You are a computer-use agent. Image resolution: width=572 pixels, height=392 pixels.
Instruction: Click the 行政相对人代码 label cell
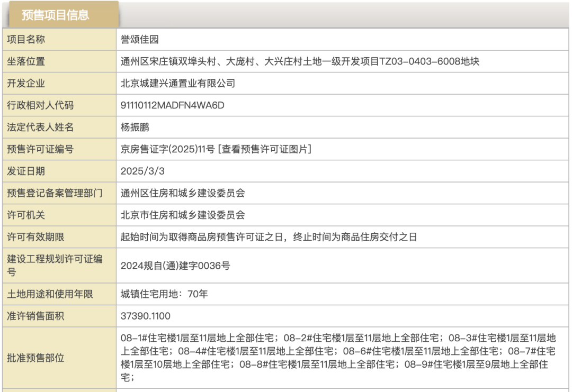pos(59,105)
